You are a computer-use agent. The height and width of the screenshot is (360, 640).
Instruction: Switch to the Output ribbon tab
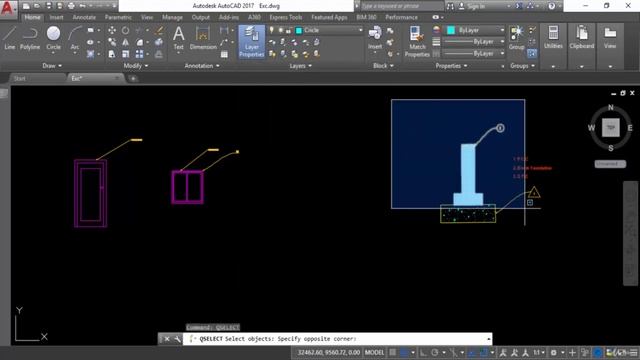tap(200, 17)
